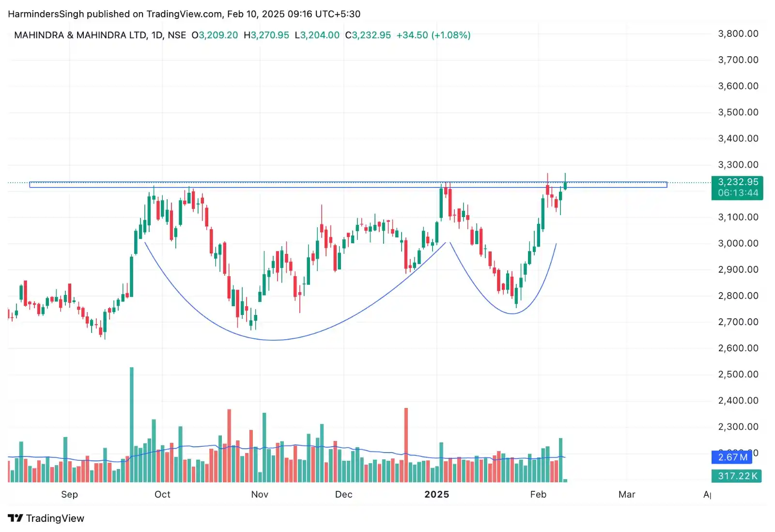The image size is (775, 532).
Task: Click the 2,500.00 price axis label
Action: pyautogui.click(x=738, y=374)
